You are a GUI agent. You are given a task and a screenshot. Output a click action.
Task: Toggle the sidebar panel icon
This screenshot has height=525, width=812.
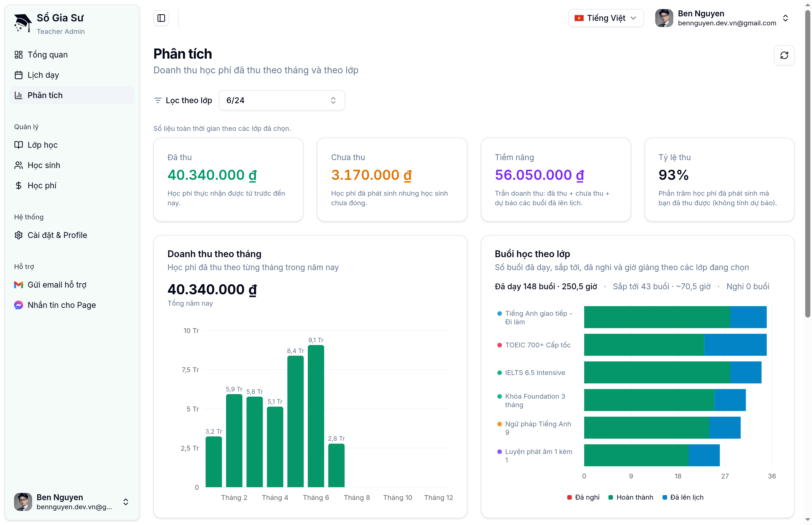pos(161,18)
